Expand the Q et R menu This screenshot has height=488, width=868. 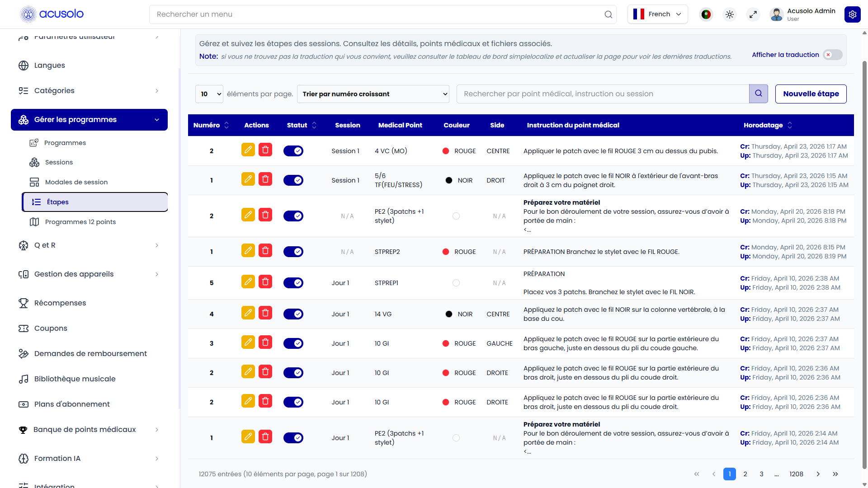pyautogui.click(x=89, y=245)
